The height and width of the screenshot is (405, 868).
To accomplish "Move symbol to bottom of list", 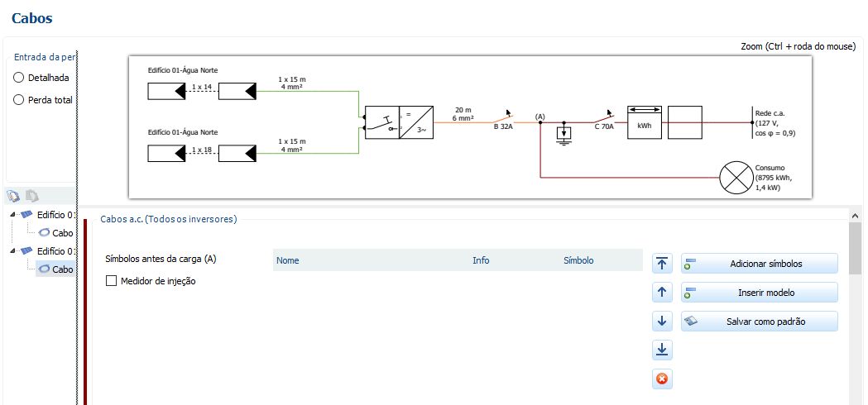I will pyautogui.click(x=661, y=350).
